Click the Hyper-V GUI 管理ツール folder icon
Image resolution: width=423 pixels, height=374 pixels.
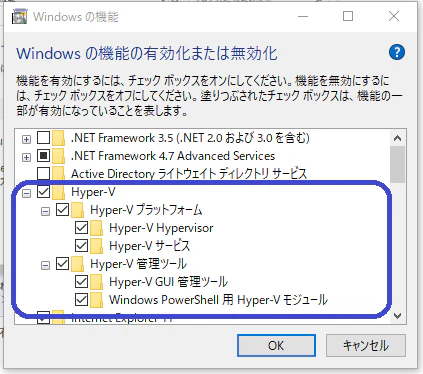[x=96, y=282]
